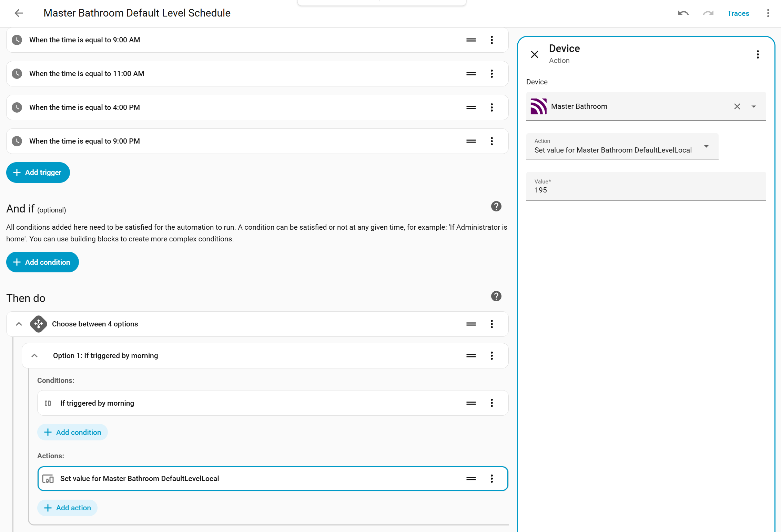This screenshot has width=781, height=532.
Task: Grab drag handle of 4:00 PM trigger
Action: pyautogui.click(x=471, y=107)
